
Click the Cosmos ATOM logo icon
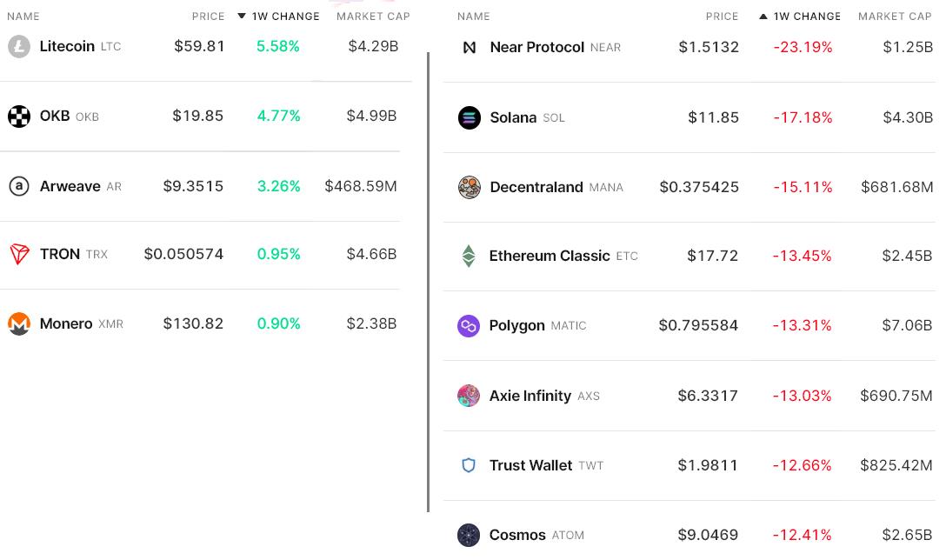click(469, 535)
